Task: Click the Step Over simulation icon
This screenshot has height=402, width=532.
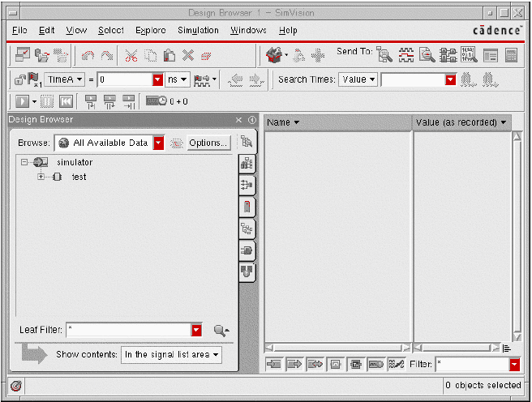Action: point(109,101)
